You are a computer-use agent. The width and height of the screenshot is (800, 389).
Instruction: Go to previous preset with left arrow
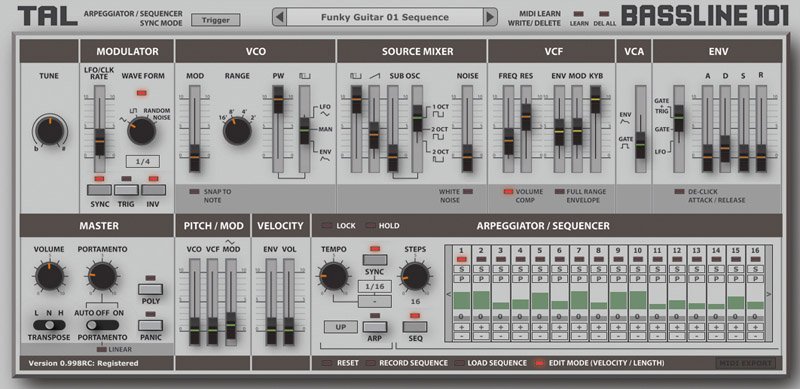click(x=279, y=17)
